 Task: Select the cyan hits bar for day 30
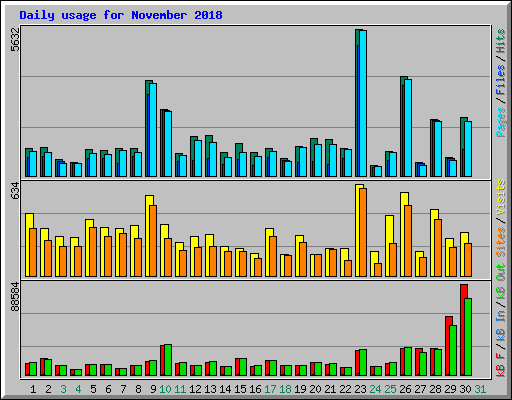point(468,149)
